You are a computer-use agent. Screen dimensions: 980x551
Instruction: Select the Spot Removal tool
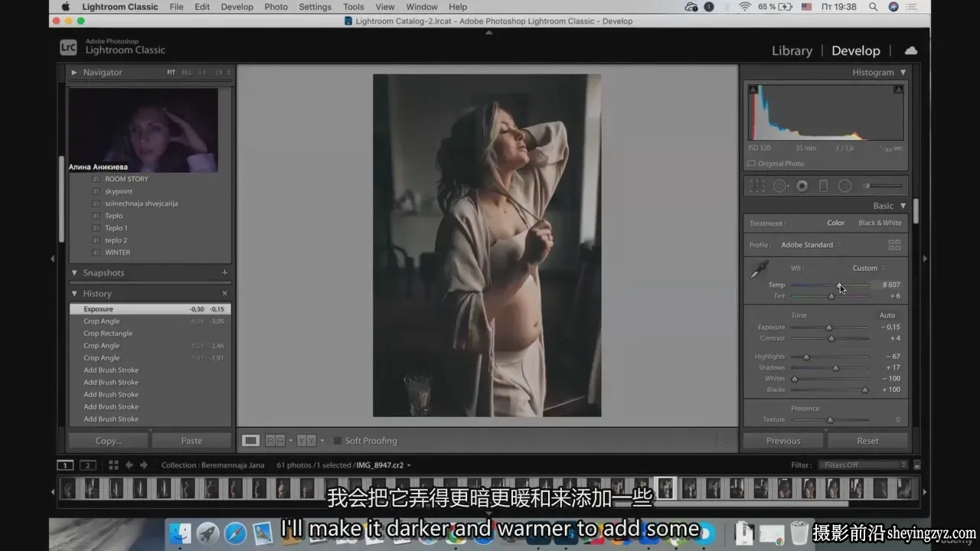(x=780, y=186)
